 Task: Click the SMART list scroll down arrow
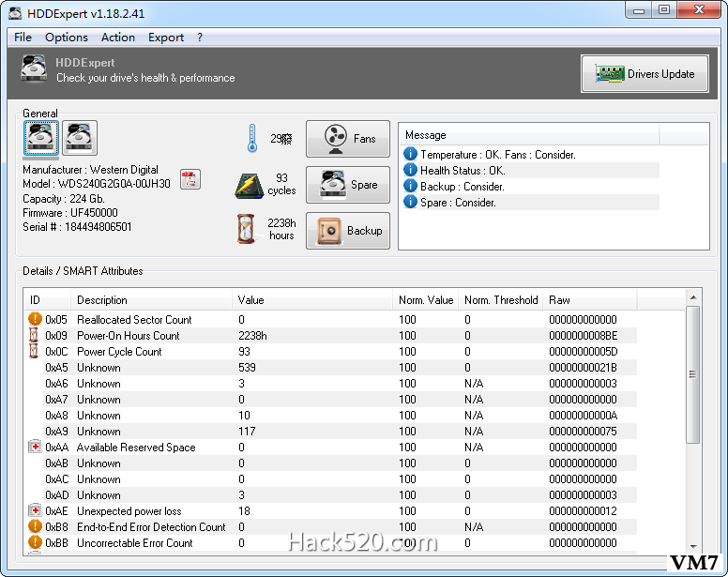click(692, 546)
